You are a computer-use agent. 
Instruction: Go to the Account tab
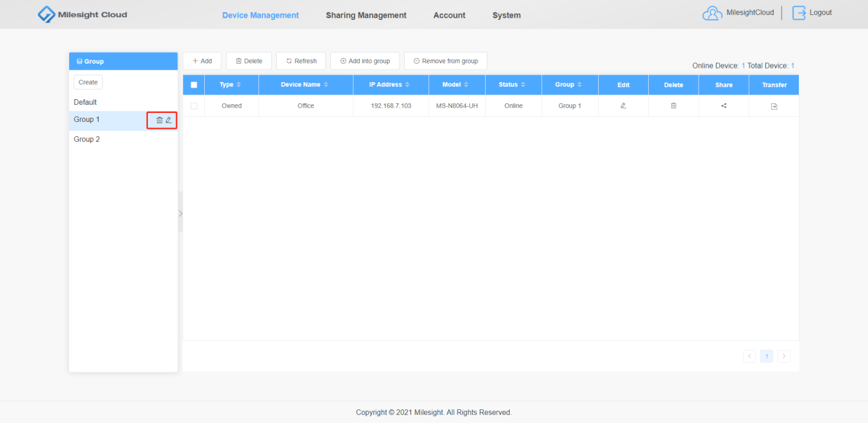pos(449,15)
